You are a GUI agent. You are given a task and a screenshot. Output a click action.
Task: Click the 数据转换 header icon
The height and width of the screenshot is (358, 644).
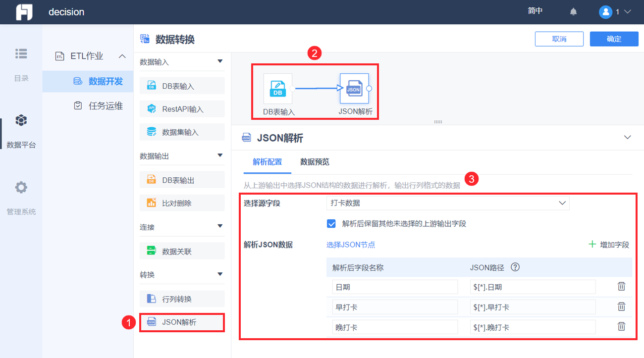coord(145,39)
